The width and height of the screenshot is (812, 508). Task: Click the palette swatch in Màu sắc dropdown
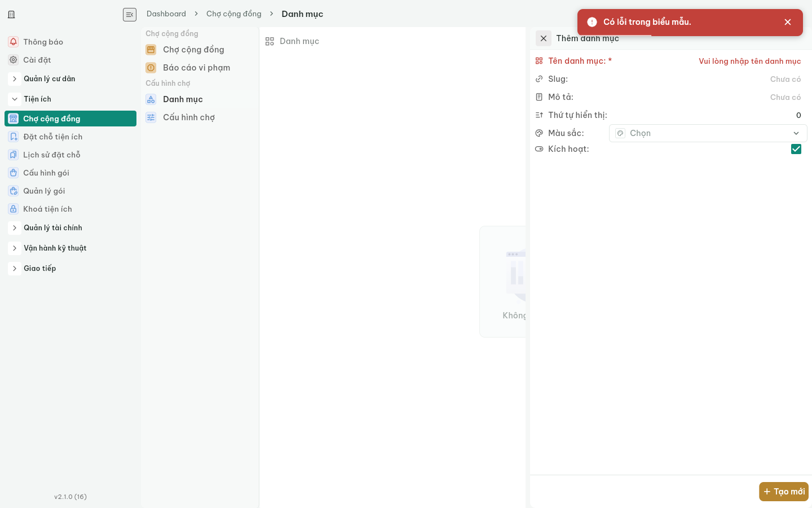[620, 133]
